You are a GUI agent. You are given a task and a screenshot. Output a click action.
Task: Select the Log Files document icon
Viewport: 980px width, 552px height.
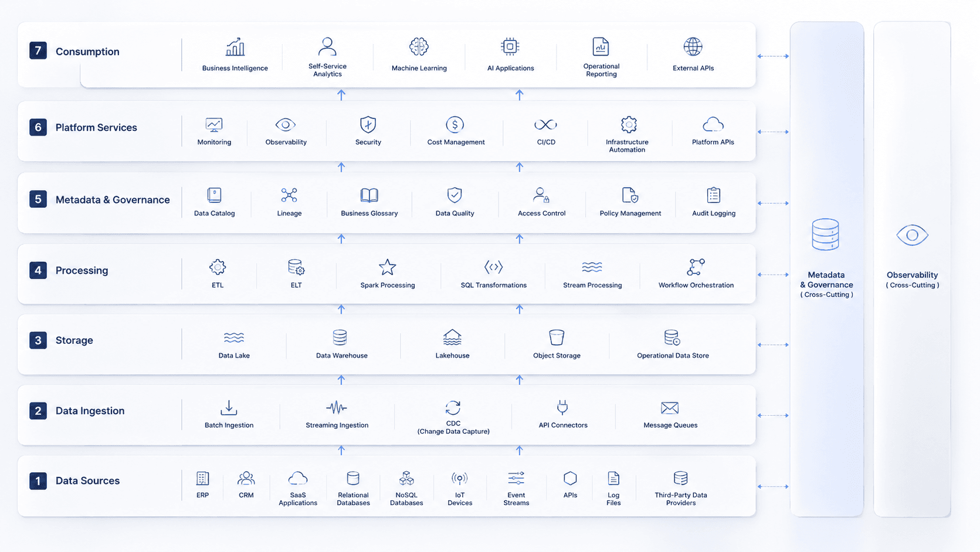click(613, 478)
